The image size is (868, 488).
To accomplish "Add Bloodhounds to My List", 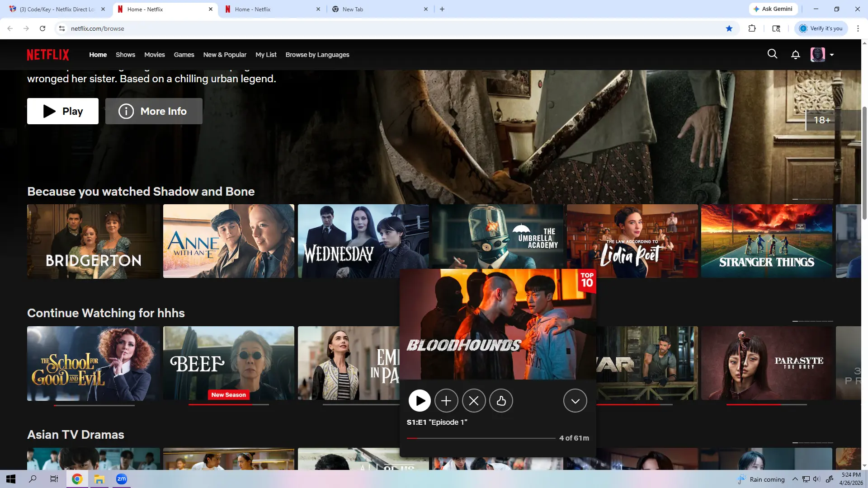I will tap(446, 401).
